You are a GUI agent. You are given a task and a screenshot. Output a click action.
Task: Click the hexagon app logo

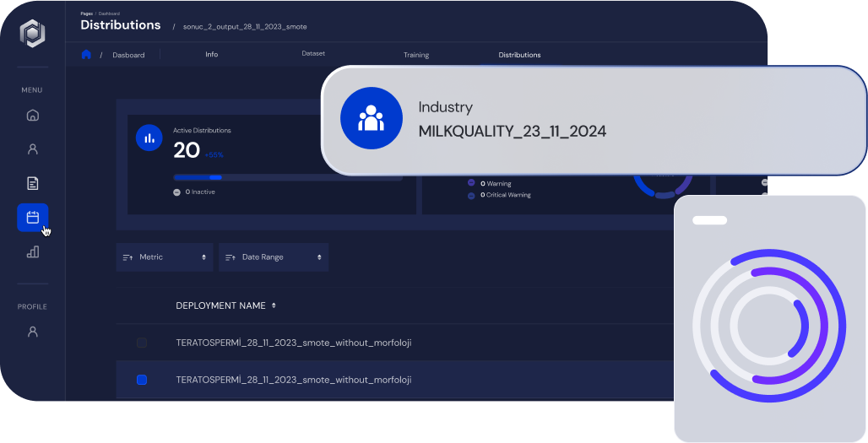(33, 33)
